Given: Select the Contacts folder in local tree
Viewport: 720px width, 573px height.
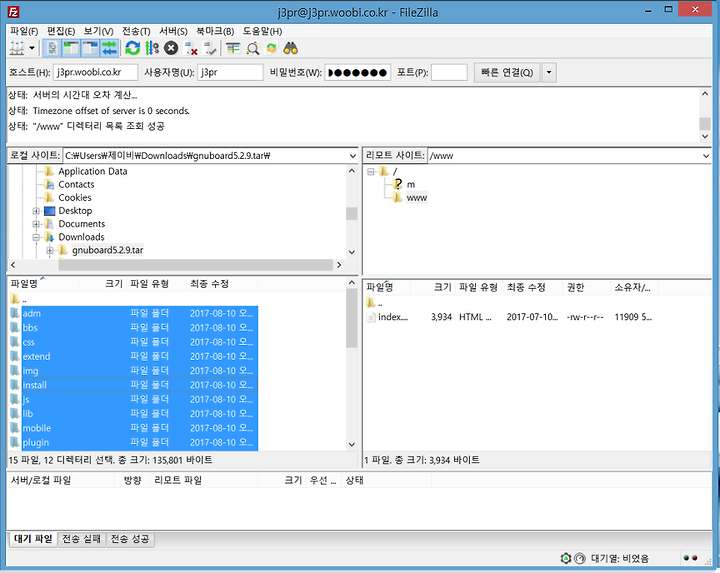Looking at the screenshot, I should (76, 185).
